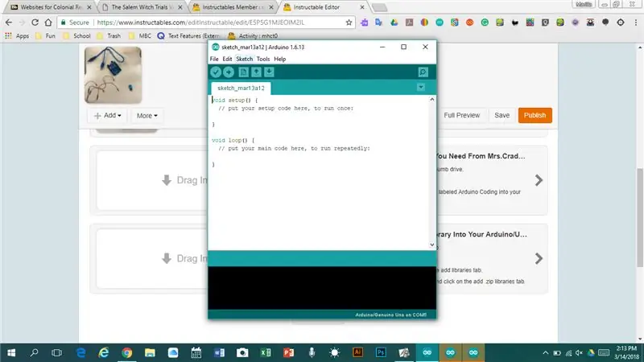Open Excel from the taskbar
This screenshot has width=644, height=362.
tap(266, 352)
